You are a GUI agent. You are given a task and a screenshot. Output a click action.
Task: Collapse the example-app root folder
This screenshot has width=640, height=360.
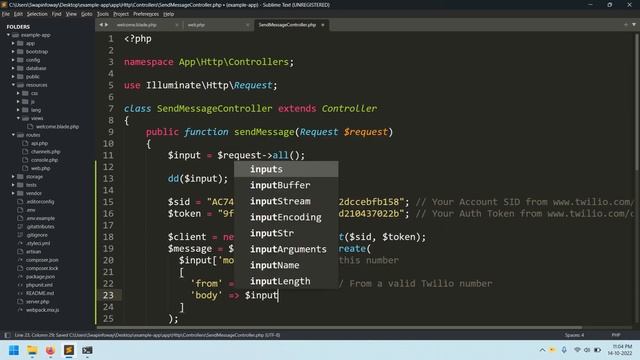click(x=8, y=35)
